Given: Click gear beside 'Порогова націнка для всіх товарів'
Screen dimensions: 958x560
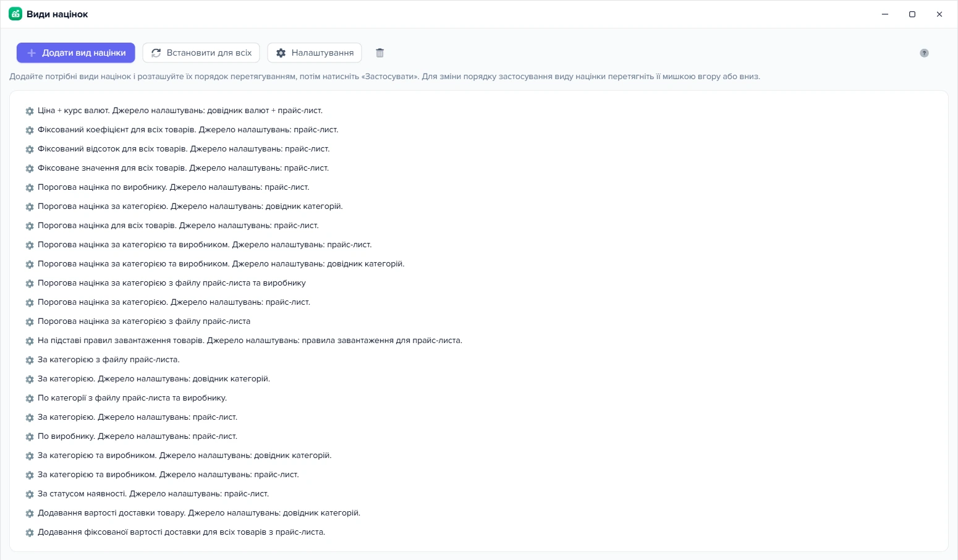Looking at the screenshot, I should point(30,226).
